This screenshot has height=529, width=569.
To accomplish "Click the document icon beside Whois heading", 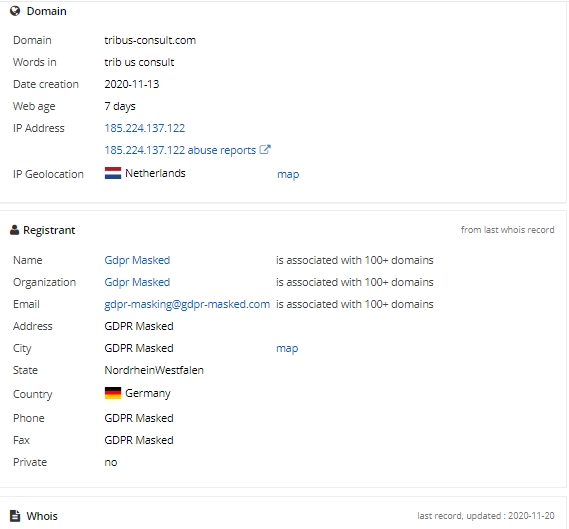I will 15,516.
